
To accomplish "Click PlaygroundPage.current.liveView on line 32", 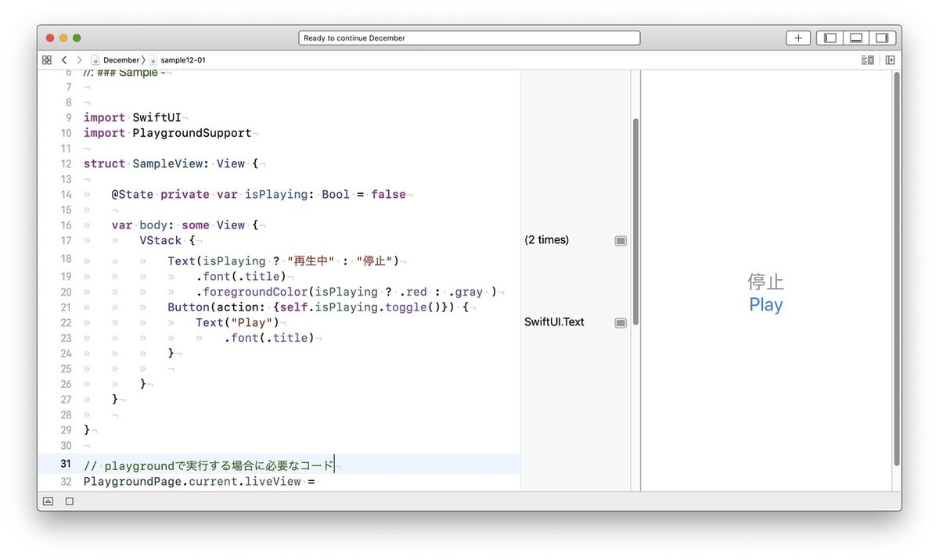I will (x=192, y=481).
